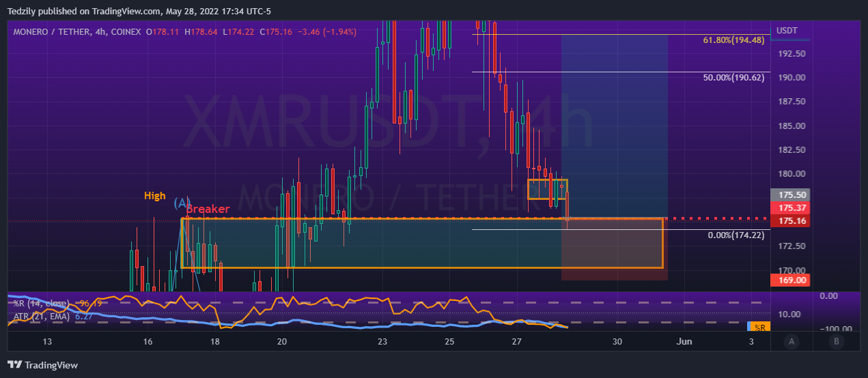868x378 pixels.
Task: Select the orange 'High' text annotation
Action: tap(155, 196)
